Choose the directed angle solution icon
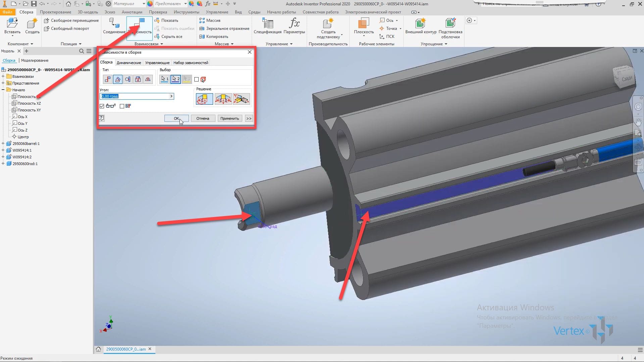Screen dimensions: 644x362 point(204,99)
